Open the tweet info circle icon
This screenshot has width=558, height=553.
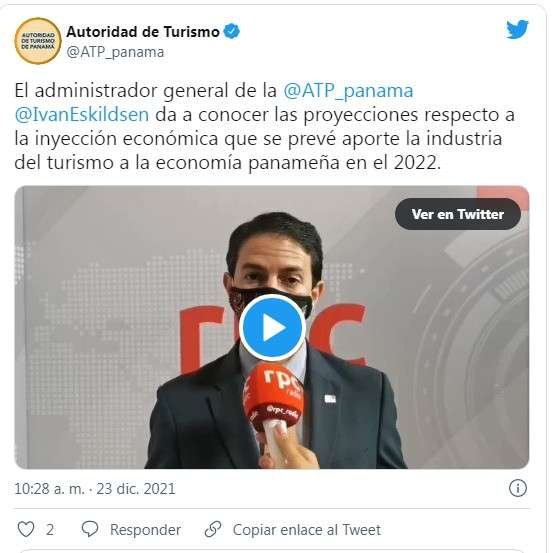[x=518, y=488]
